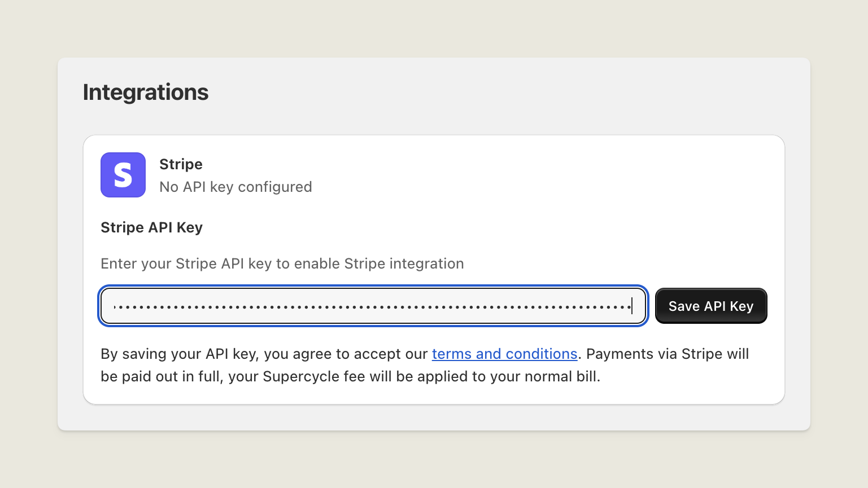Click the purple Stripe logo icon

[x=123, y=175]
